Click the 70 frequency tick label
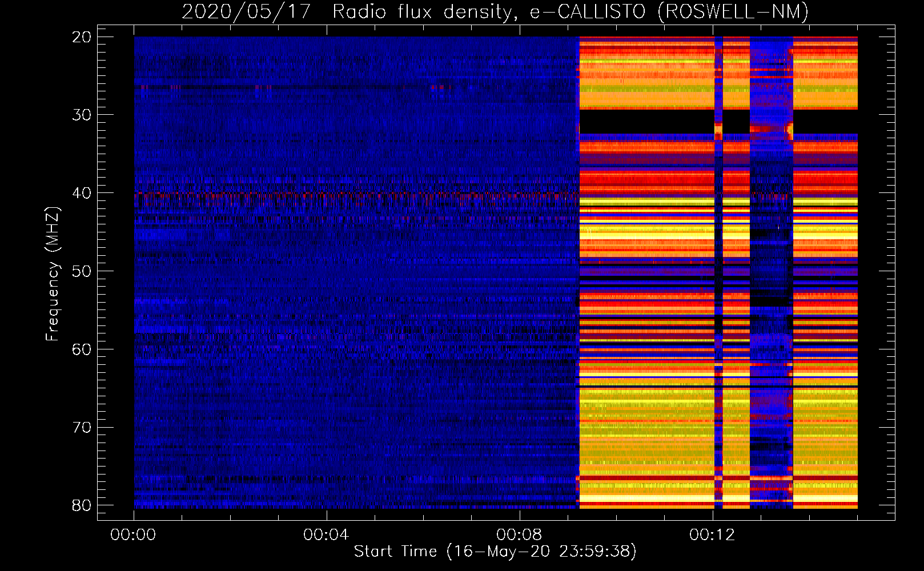This screenshot has width=924, height=571. [82, 428]
